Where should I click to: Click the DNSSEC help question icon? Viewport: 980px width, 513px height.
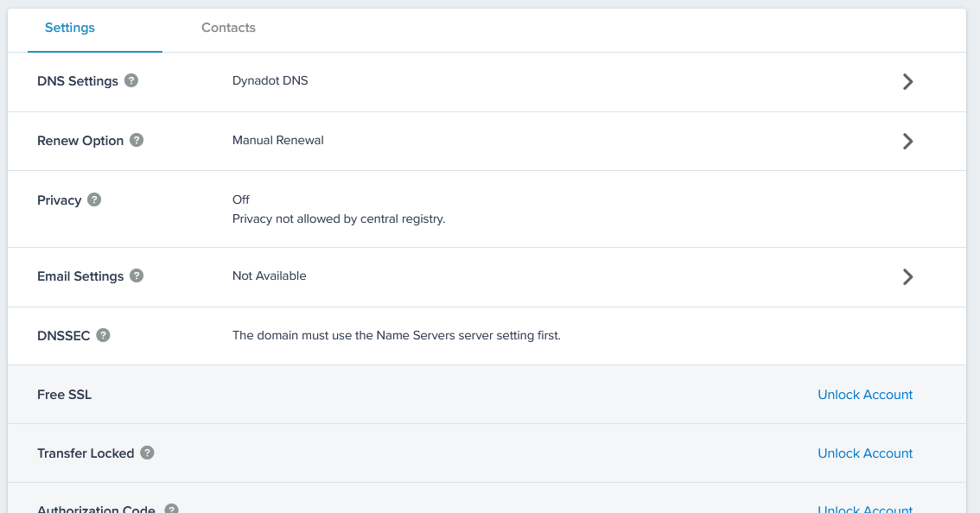[x=103, y=335]
